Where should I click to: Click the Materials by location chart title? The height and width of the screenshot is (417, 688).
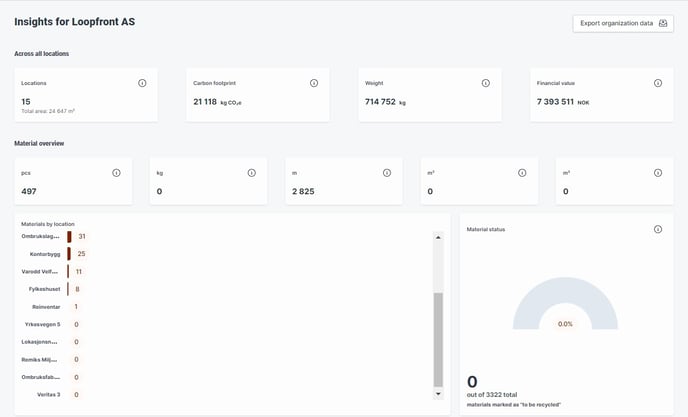48,224
